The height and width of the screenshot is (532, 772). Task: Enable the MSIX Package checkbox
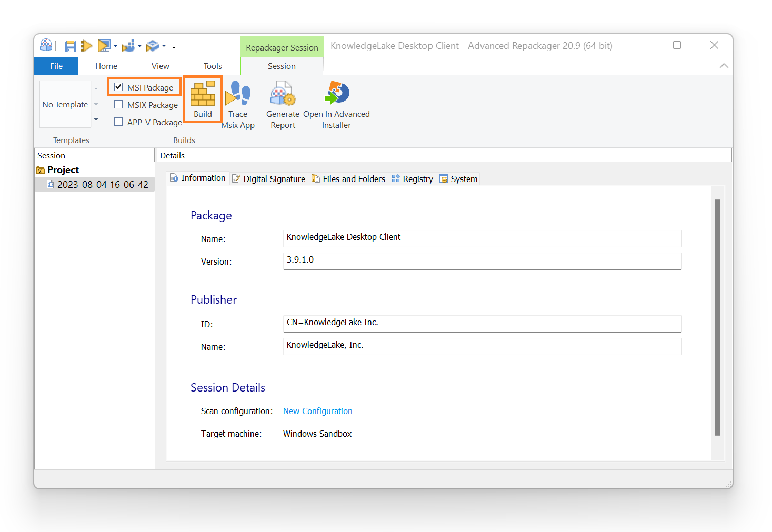coord(118,105)
